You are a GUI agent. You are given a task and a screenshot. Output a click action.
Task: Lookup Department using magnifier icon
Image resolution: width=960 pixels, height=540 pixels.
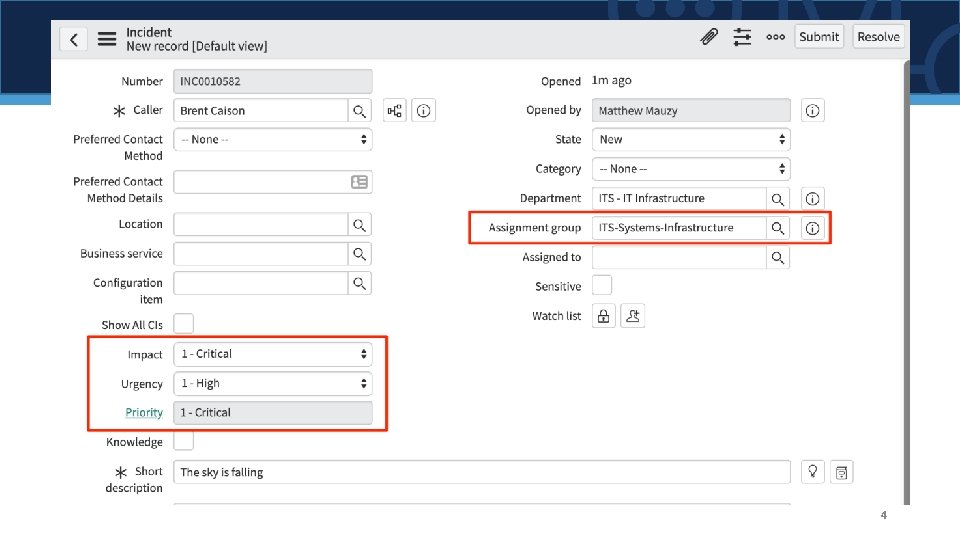[x=778, y=198]
